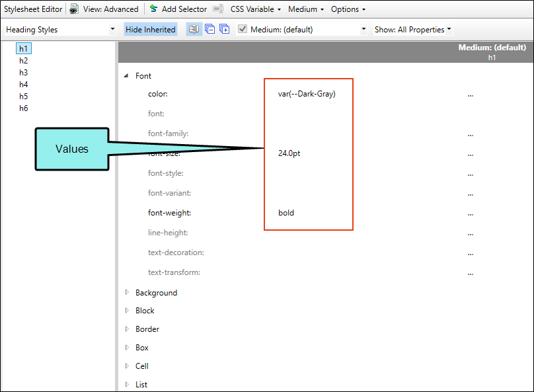Open the ellipsis button for font-weight
The height and width of the screenshot is (392, 534).
click(x=471, y=214)
